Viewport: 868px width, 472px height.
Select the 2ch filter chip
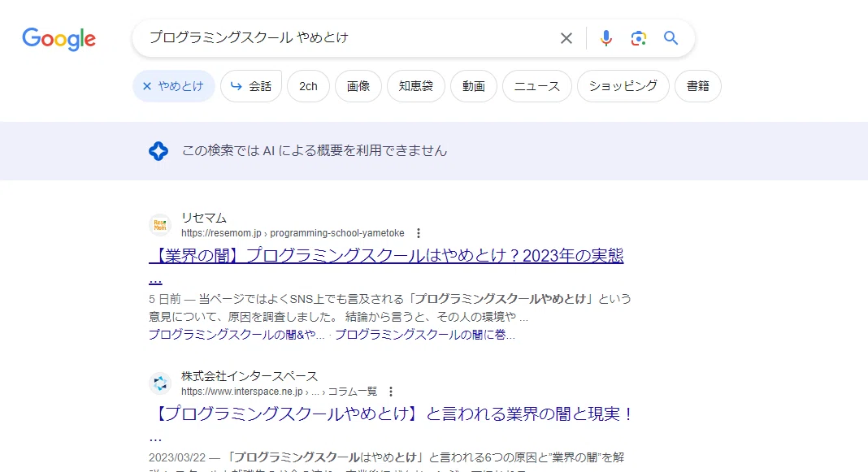(308, 86)
